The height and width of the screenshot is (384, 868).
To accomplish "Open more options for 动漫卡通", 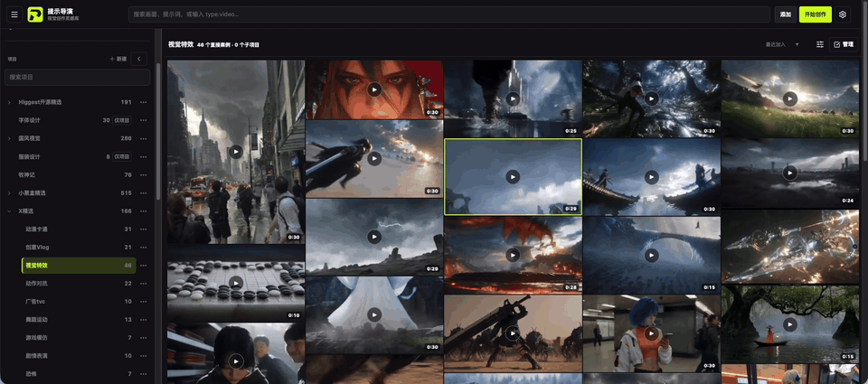I will 144,229.
